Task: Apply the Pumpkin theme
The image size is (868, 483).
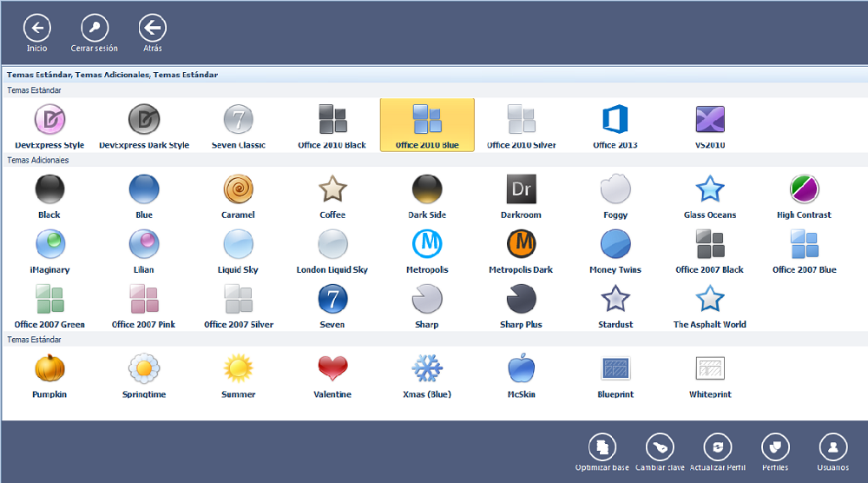Action: pyautogui.click(x=49, y=369)
